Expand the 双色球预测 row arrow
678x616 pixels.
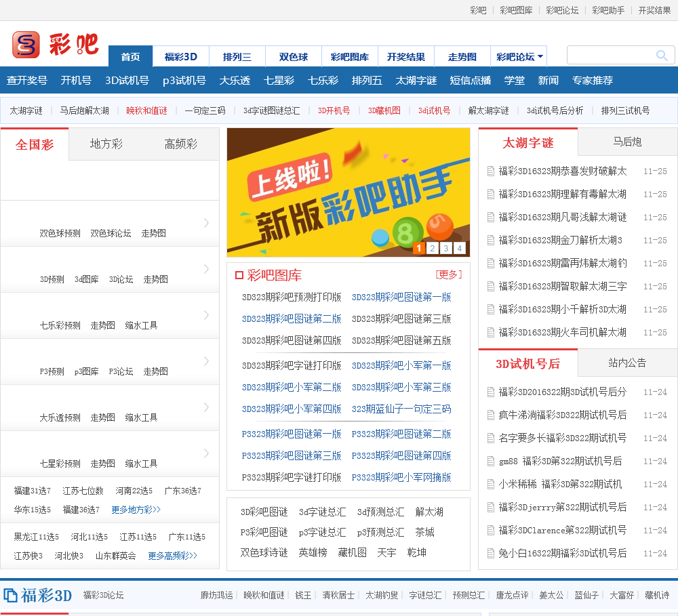(x=206, y=223)
